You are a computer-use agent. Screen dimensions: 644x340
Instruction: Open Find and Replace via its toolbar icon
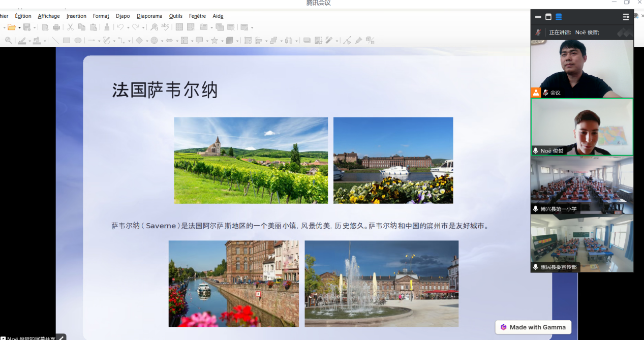pos(153,27)
